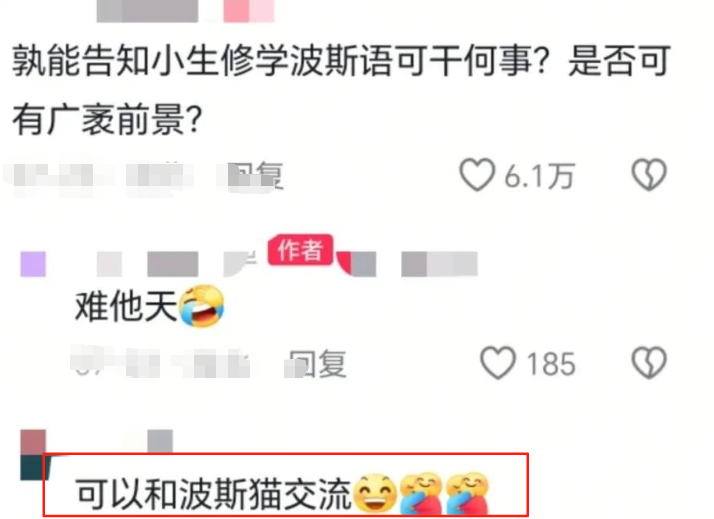Tap the broken-heart dislike beside 6.1万
Viewport: 714px width, 519px height.
(x=649, y=175)
